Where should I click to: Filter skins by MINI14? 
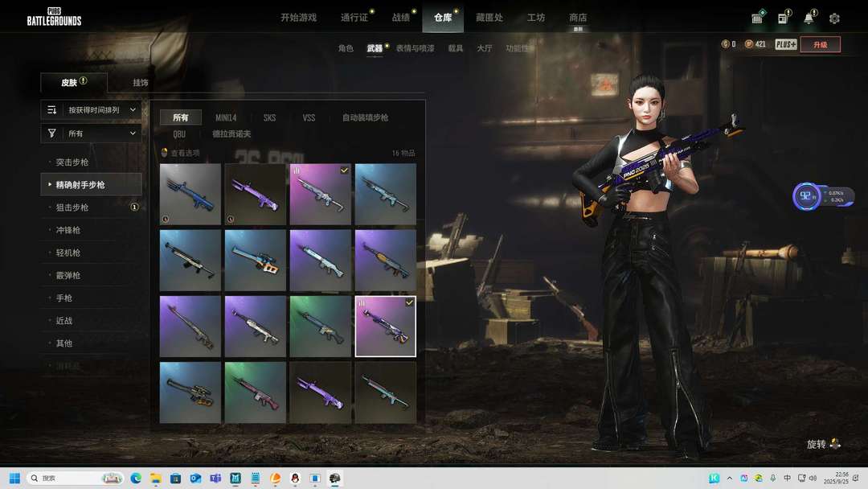[226, 117]
